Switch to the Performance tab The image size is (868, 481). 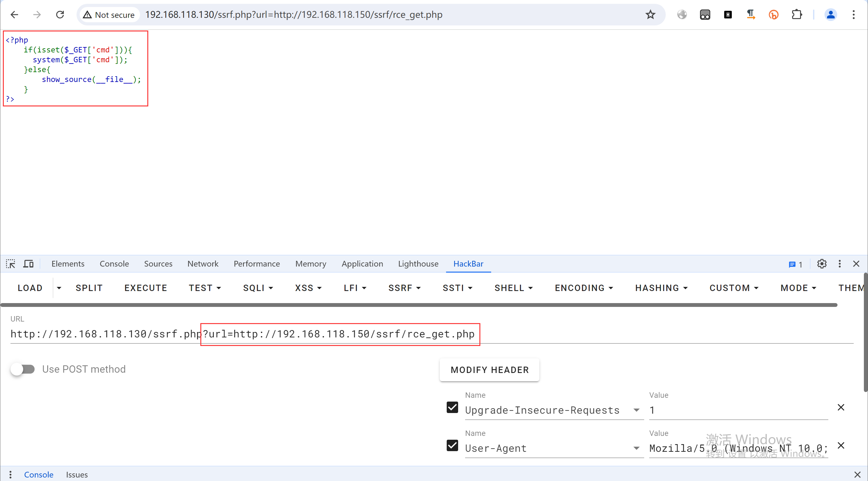(257, 264)
